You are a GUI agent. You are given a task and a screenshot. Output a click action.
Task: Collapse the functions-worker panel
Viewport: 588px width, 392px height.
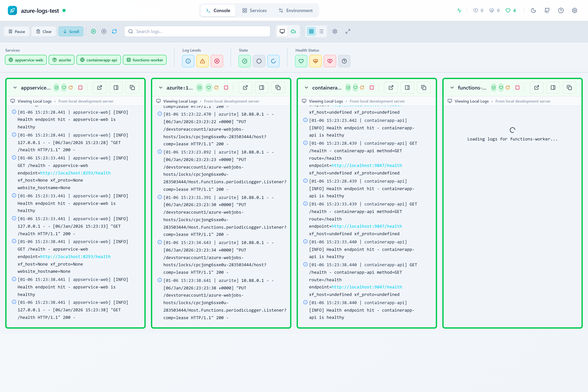point(452,88)
